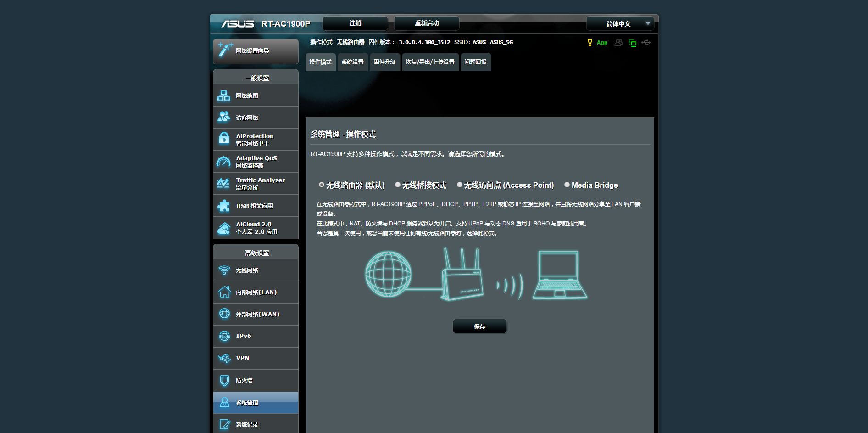868x433 pixels.
Task: Click the VPN icon
Action: pyautogui.click(x=224, y=358)
